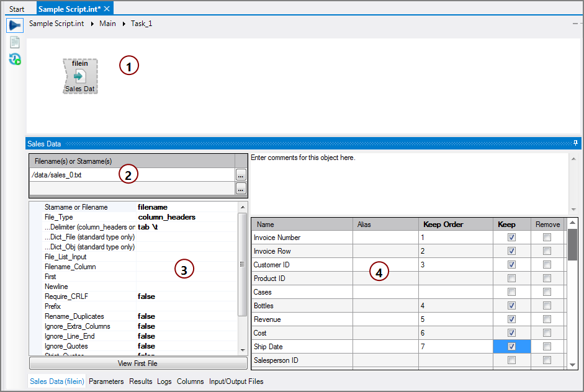This screenshot has width=584, height=392.
Task: Open file browser for first filename row
Action: pos(240,175)
